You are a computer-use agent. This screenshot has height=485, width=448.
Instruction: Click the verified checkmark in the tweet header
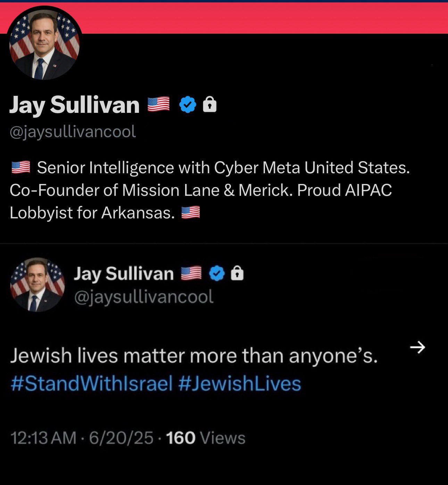217,274
